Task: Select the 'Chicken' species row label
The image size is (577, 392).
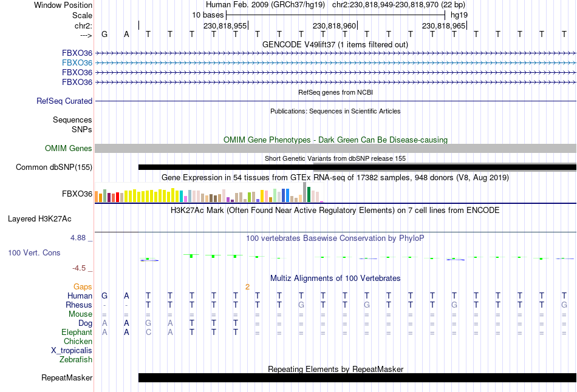Action: click(x=78, y=341)
